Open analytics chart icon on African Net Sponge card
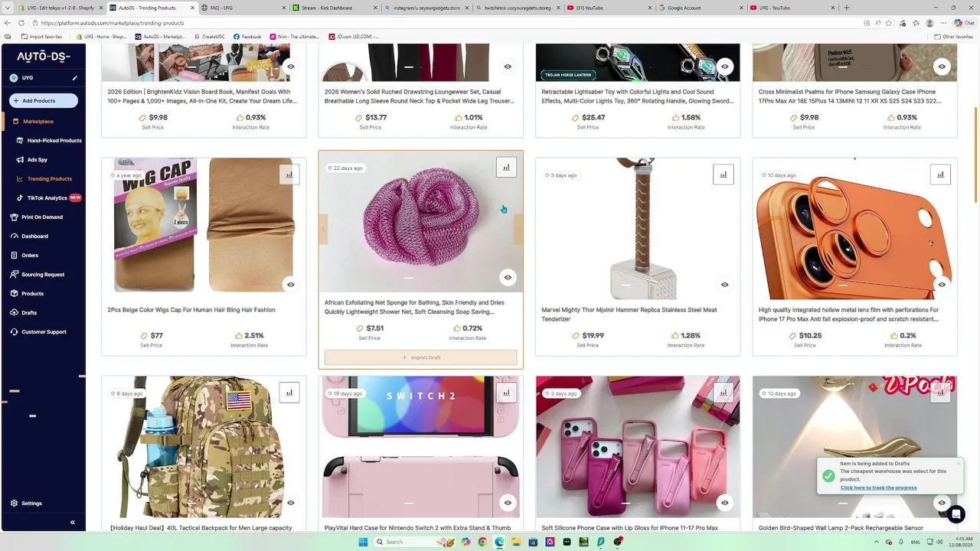 click(506, 168)
